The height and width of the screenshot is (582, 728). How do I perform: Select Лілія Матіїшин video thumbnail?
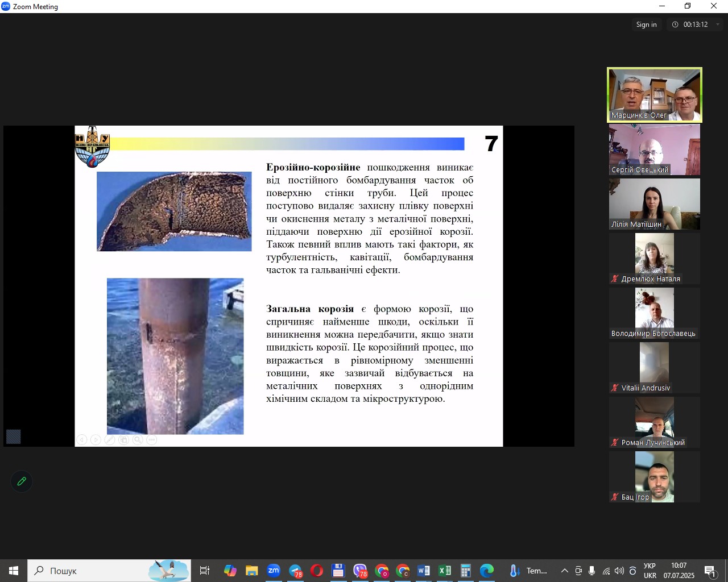point(655,204)
